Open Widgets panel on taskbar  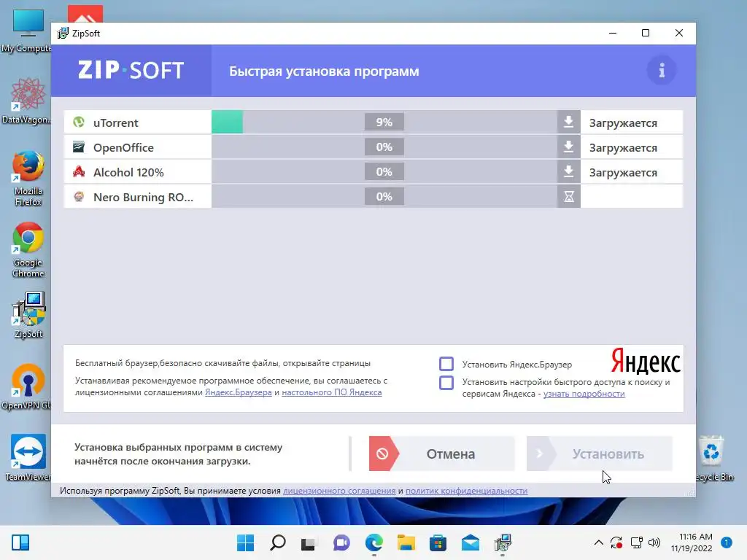pos(20,542)
